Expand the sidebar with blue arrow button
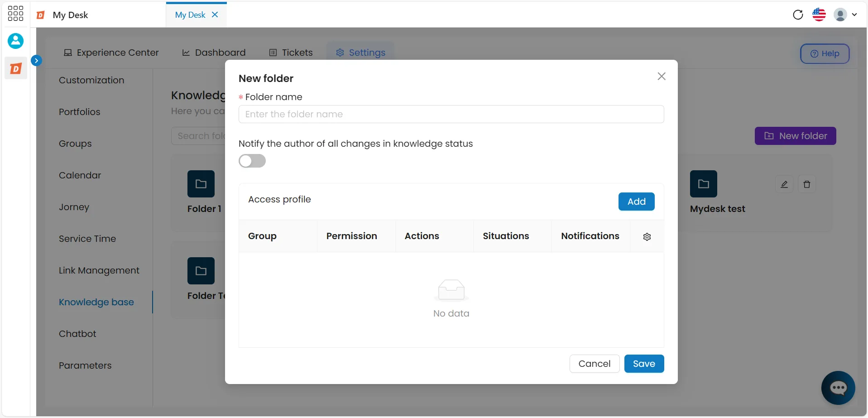868x418 pixels. 36,60
